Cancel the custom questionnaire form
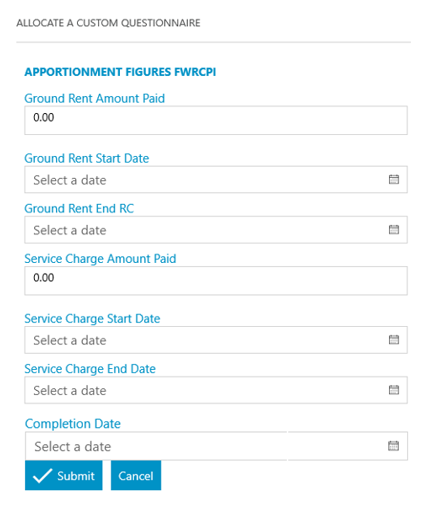Image resolution: width=427 pixels, height=506 pixels. point(136,475)
